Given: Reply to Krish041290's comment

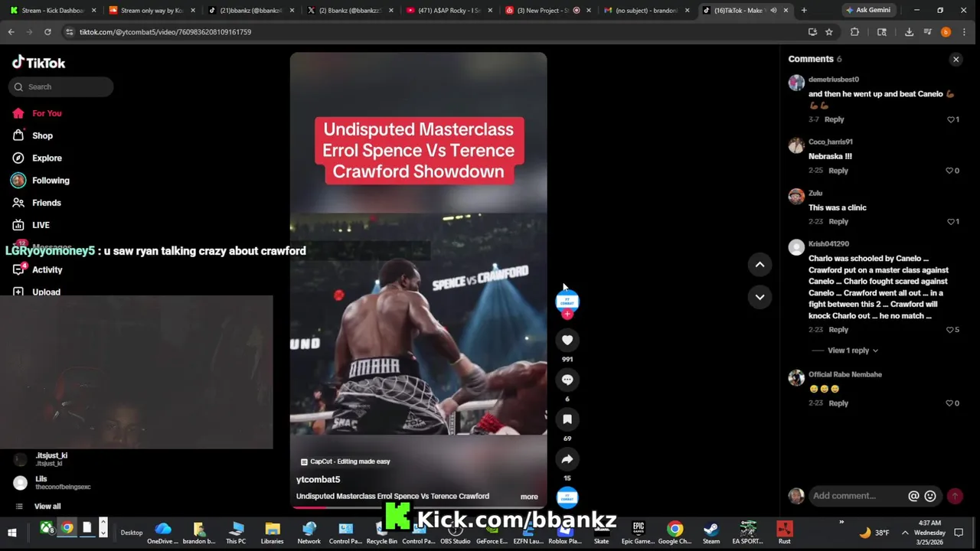Looking at the screenshot, I should pyautogui.click(x=838, y=330).
